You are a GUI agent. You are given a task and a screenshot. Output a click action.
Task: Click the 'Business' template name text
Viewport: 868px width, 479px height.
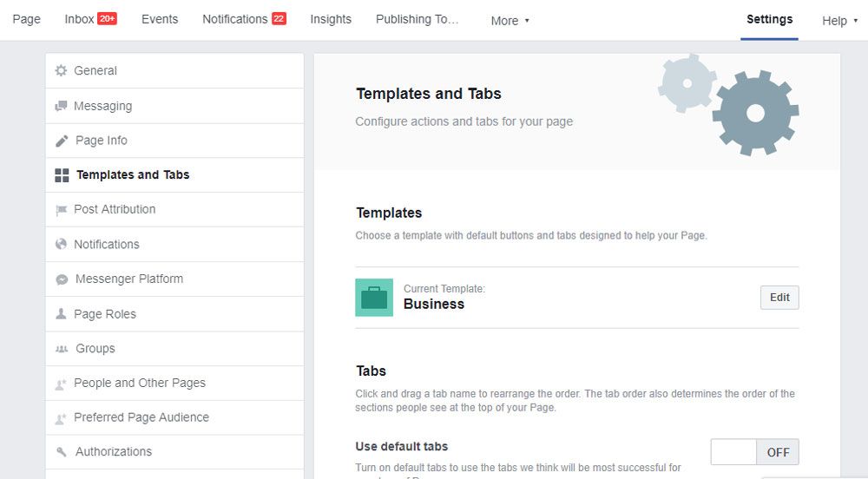click(434, 305)
